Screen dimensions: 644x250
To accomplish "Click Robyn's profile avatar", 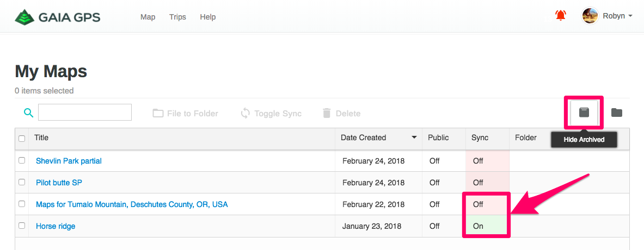I will tap(590, 16).
